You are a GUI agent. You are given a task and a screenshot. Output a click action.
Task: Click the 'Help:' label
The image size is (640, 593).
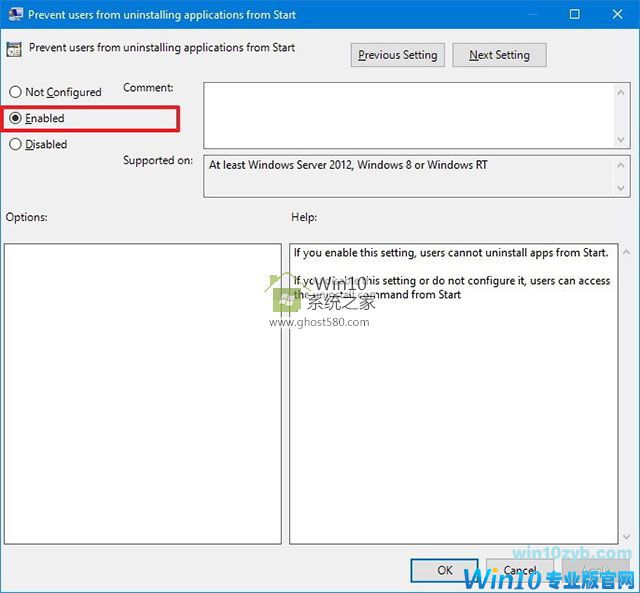click(x=304, y=217)
